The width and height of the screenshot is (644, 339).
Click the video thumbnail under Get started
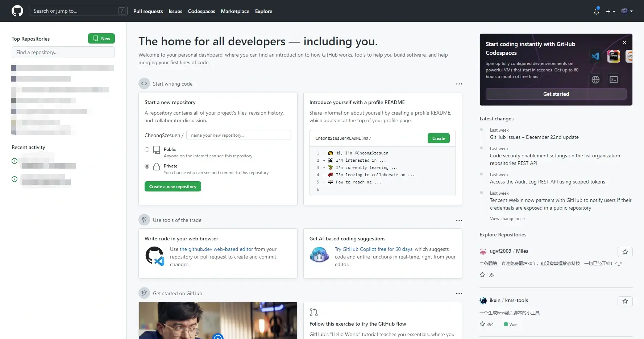[218, 321]
